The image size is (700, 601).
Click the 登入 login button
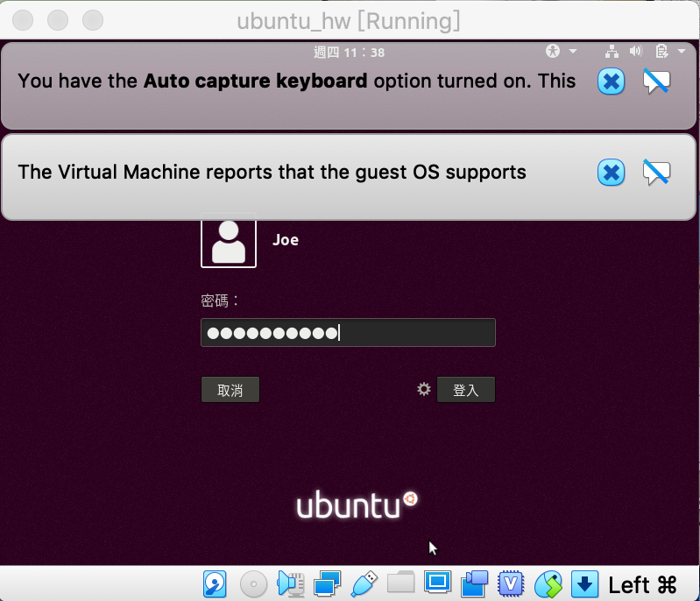pyautogui.click(x=466, y=390)
